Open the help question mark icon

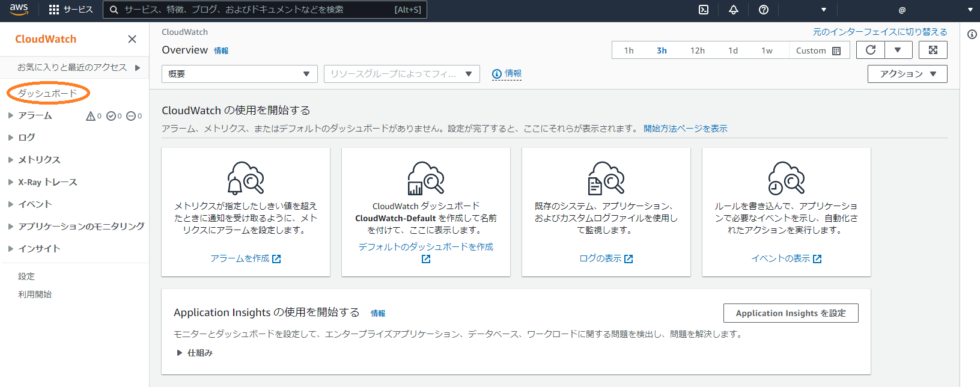coord(764,10)
